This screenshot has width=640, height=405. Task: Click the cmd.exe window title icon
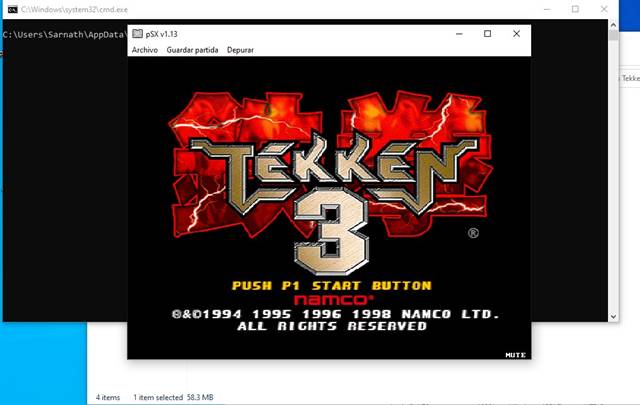(x=13, y=9)
